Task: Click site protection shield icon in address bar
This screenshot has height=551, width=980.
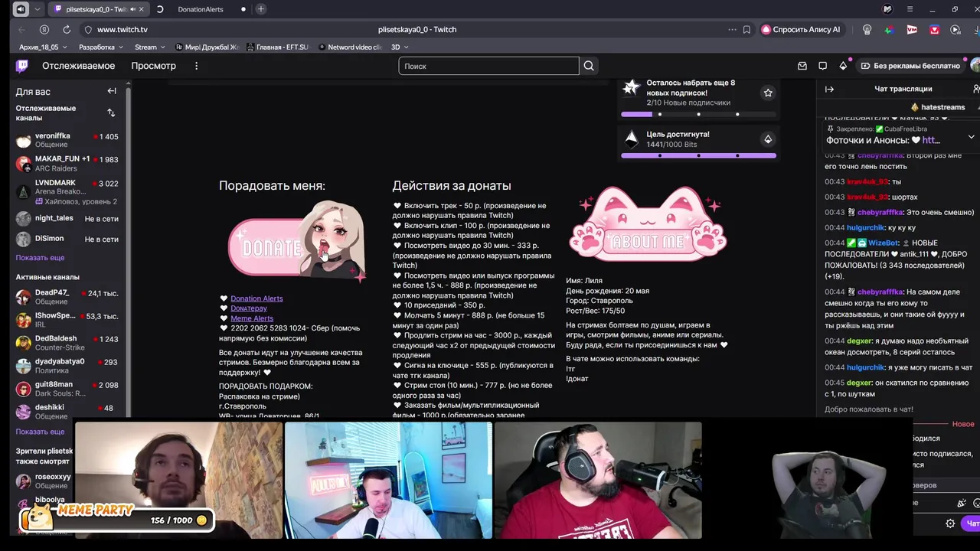Action: [88, 29]
